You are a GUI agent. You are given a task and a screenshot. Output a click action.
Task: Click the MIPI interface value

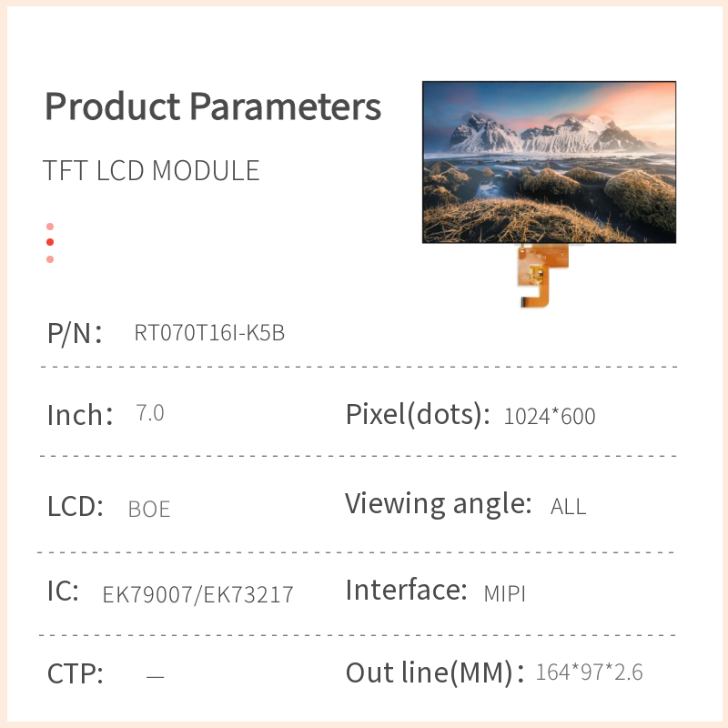(505, 594)
